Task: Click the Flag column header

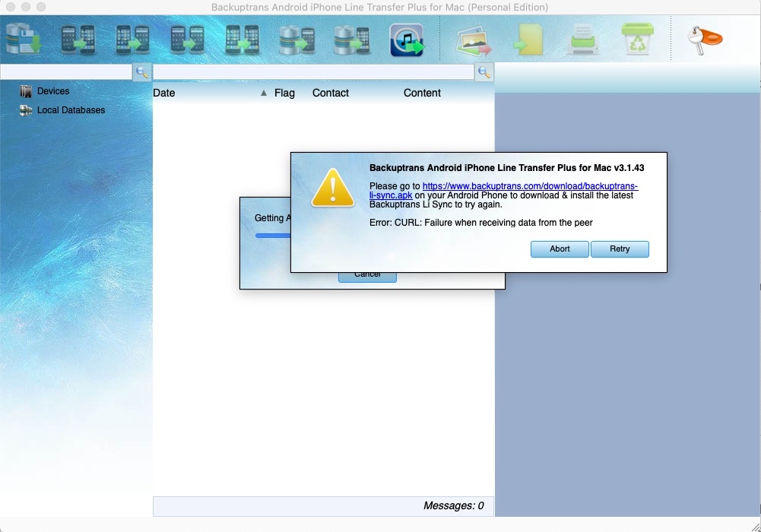Action: [284, 93]
